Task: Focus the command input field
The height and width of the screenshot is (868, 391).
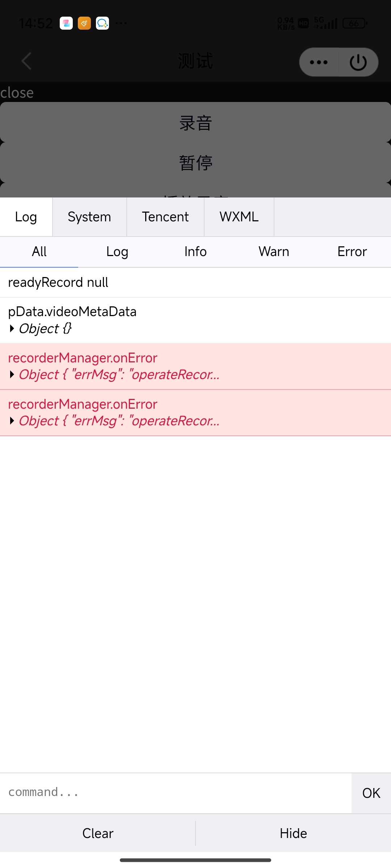Action: tap(176, 792)
